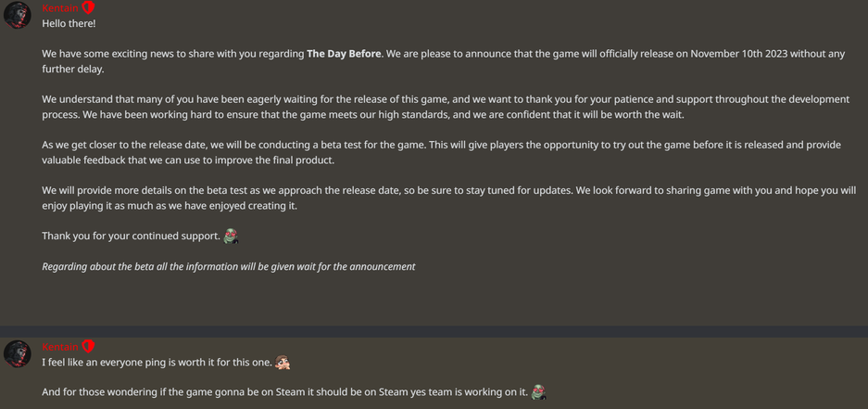Click the "Thank you for your continued support" text

point(131,236)
